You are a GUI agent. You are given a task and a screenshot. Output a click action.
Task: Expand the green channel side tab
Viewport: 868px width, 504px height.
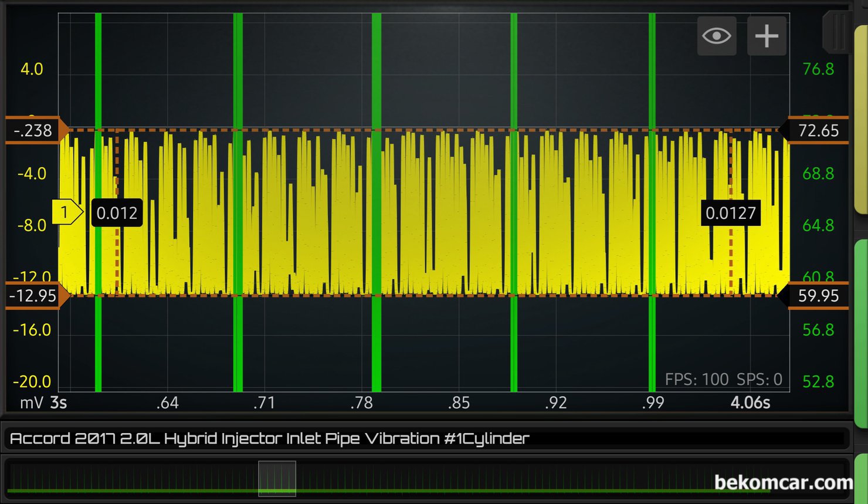click(x=860, y=332)
